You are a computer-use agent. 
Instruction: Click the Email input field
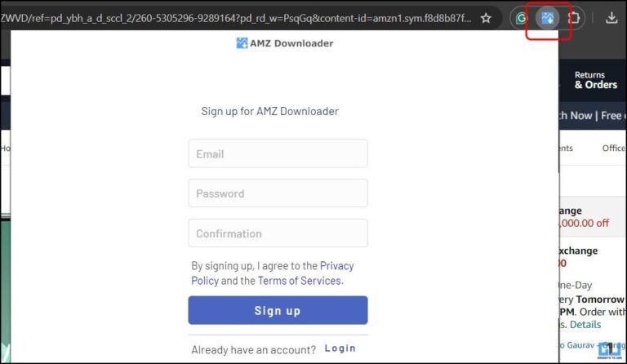tap(278, 153)
